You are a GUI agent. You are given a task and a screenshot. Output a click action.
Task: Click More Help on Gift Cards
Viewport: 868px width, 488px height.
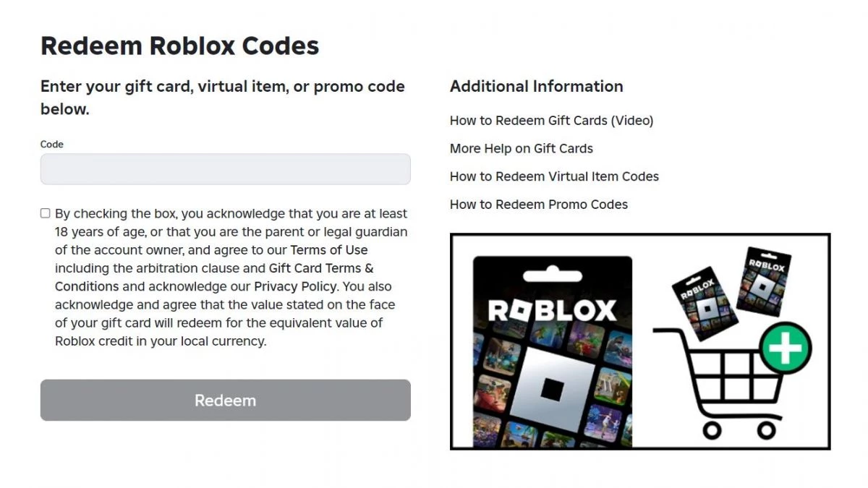tap(521, 148)
